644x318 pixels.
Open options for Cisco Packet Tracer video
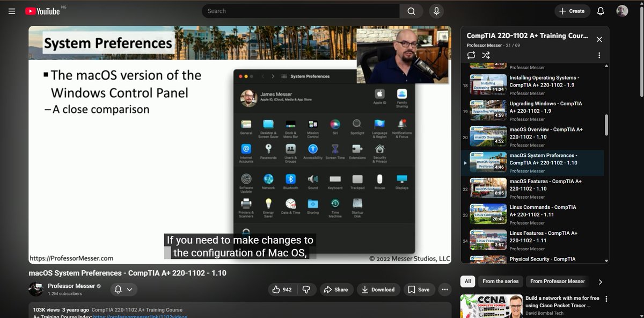tap(606, 299)
